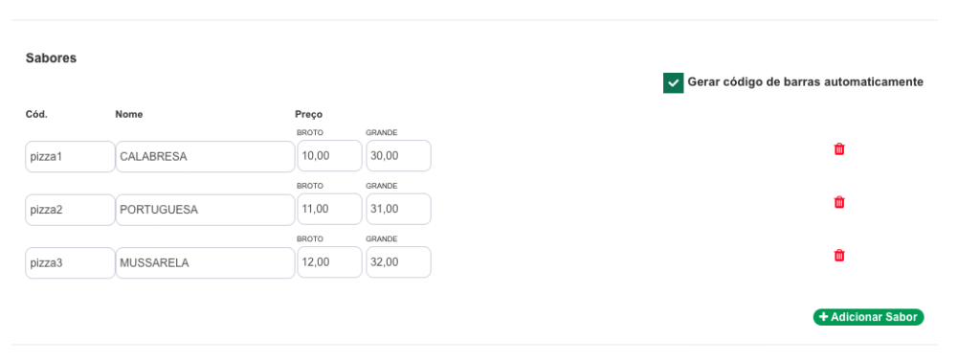The image size is (980, 361).
Task: Edit the CALABRESA name field
Action: click(205, 156)
